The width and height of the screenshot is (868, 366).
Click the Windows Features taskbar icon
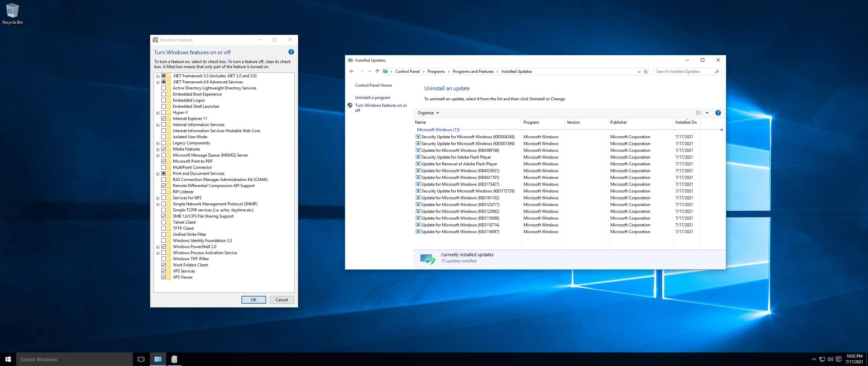tap(174, 359)
